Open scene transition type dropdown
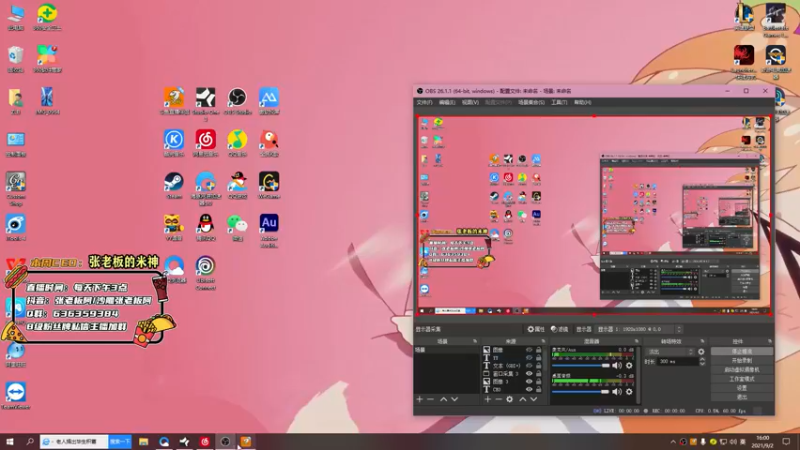This screenshot has height=450, width=800. click(669, 352)
